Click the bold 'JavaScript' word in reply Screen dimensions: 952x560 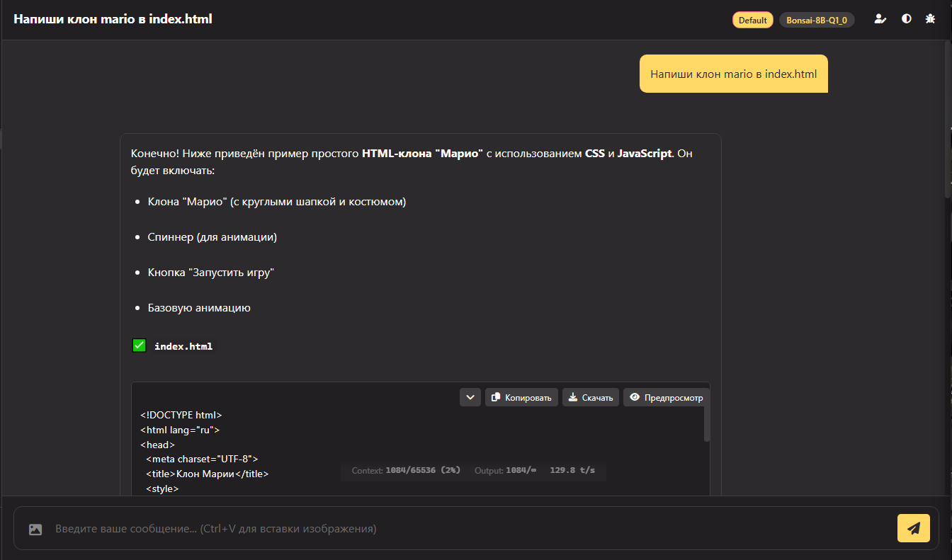tap(645, 154)
